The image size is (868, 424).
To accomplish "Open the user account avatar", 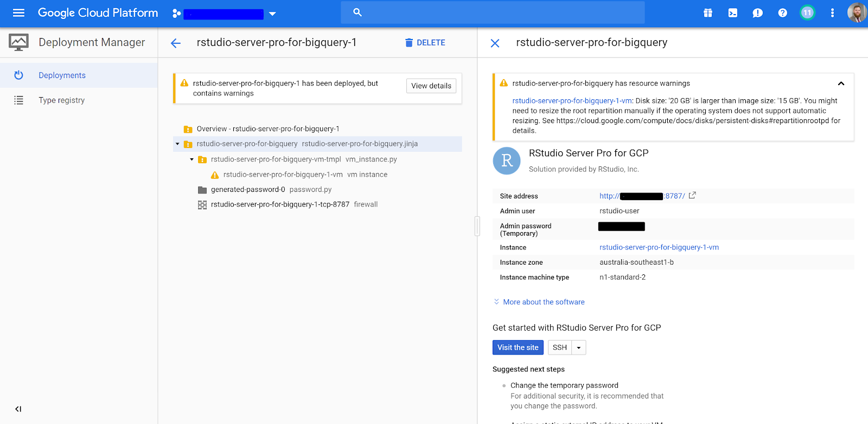I will pos(857,13).
